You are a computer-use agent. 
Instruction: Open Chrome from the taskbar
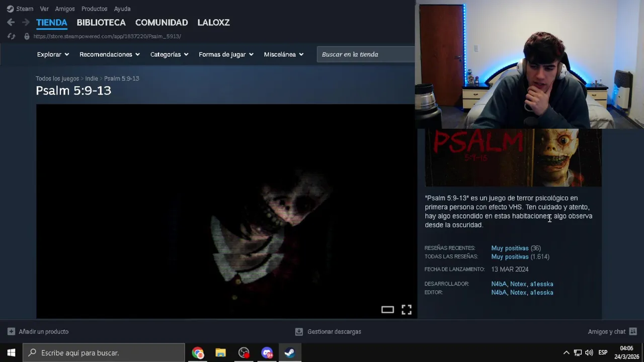[198, 353]
